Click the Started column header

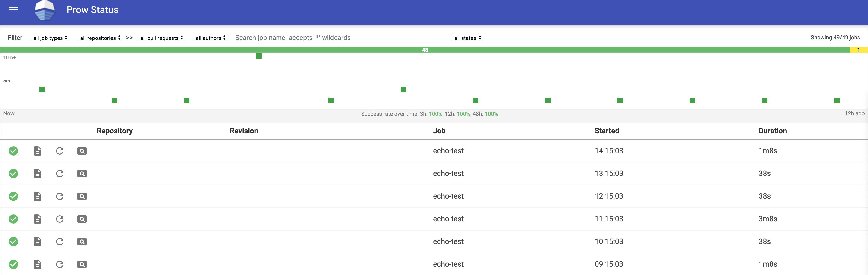pos(607,131)
